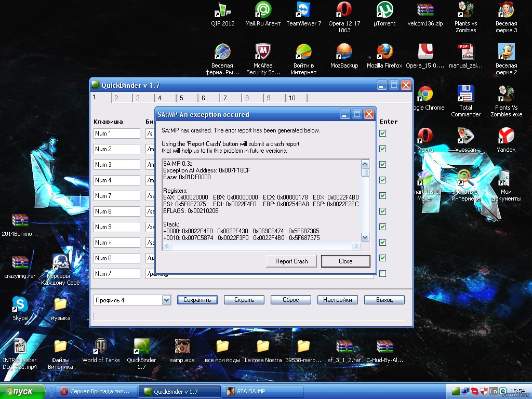
Task: Select QuickBinder tab 7
Action: point(230,98)
